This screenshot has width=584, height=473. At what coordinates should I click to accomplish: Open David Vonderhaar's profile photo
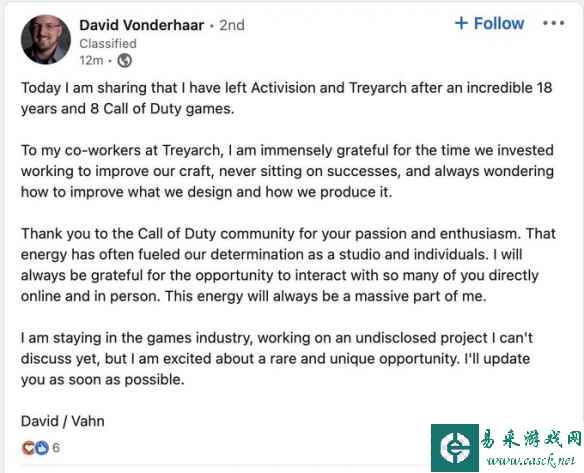(x=46, y=39)
